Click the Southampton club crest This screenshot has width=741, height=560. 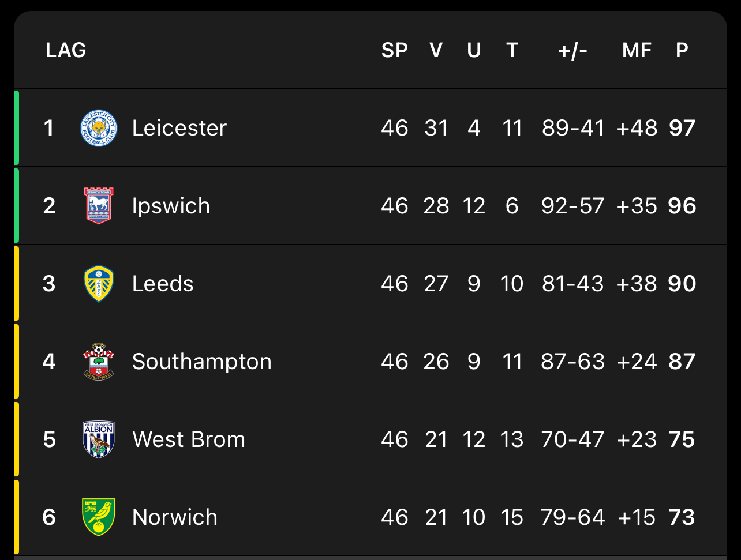coord(99,362)
